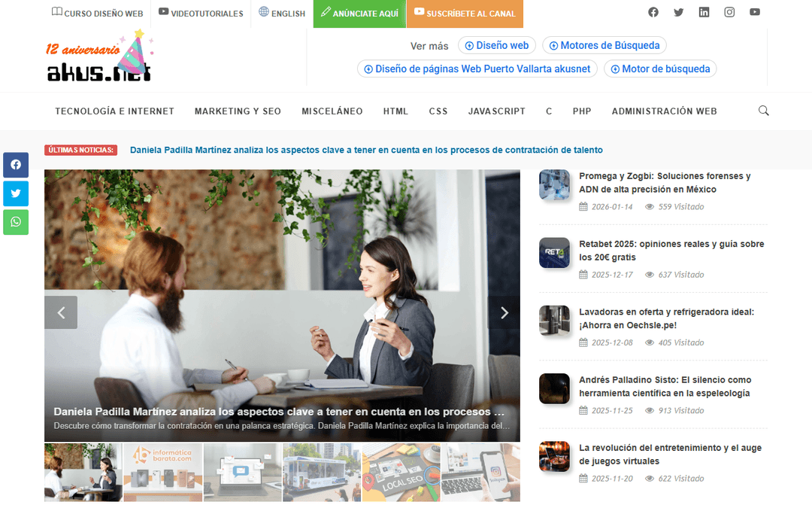
Task: Share on Facebook via the side button
Action: coord(16,165)
